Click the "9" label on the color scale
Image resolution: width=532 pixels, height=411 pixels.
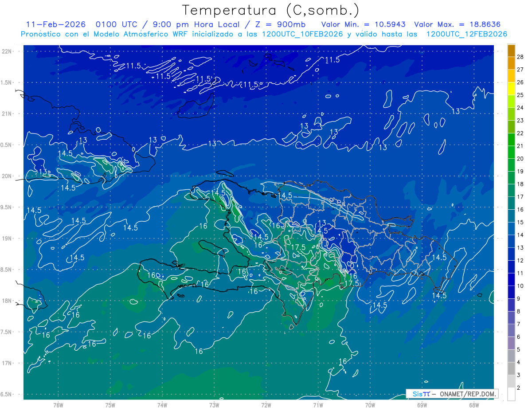click(x=519, y=299)
